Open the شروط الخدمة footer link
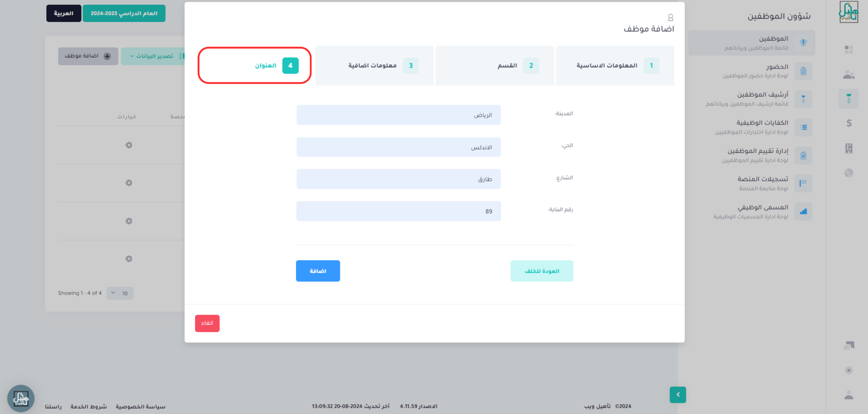Image resolution: width=868 pixels, height=414 pixels. point(89,407)
